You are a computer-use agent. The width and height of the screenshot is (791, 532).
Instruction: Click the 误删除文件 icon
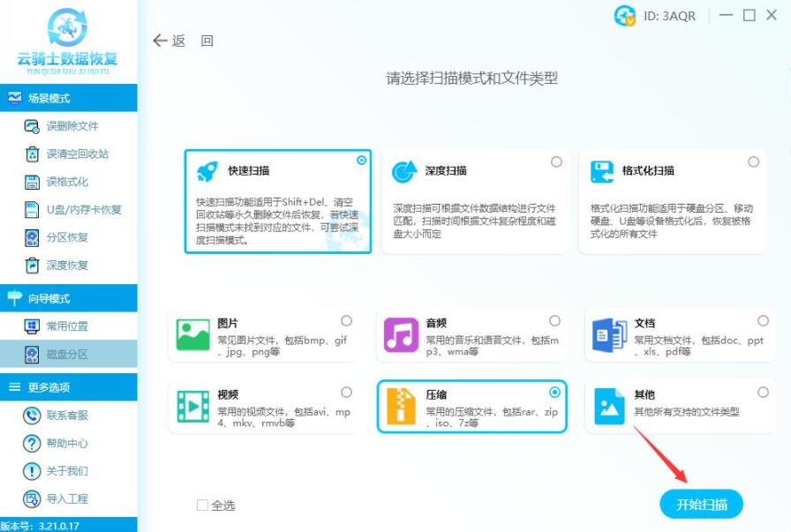(x=32, y=126)
